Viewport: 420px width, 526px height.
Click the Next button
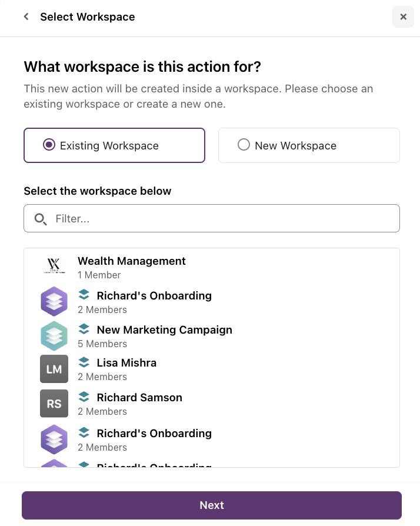[x=212, y=505]
